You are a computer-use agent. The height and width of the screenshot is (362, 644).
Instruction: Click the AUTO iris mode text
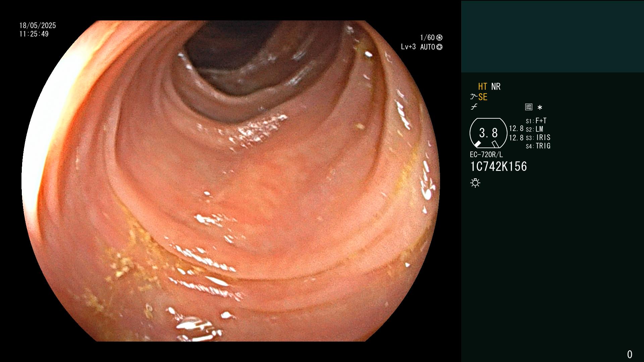point(428,47)
